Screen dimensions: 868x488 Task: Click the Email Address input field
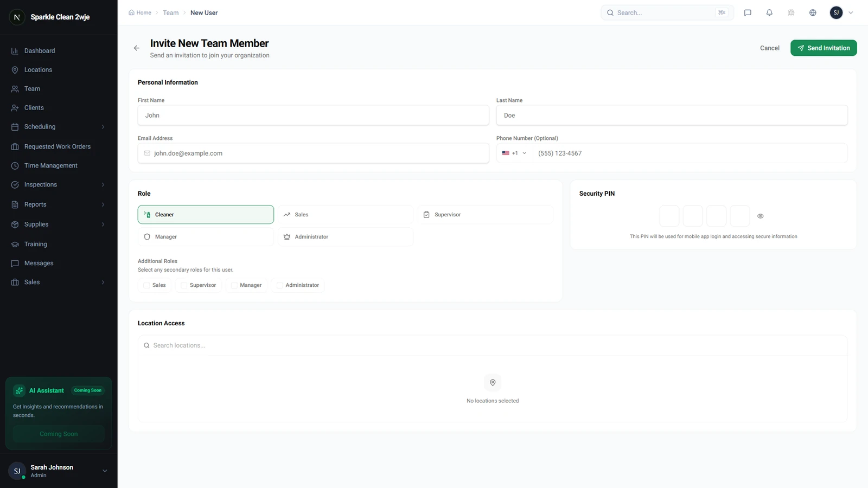[x=313, y=153]
